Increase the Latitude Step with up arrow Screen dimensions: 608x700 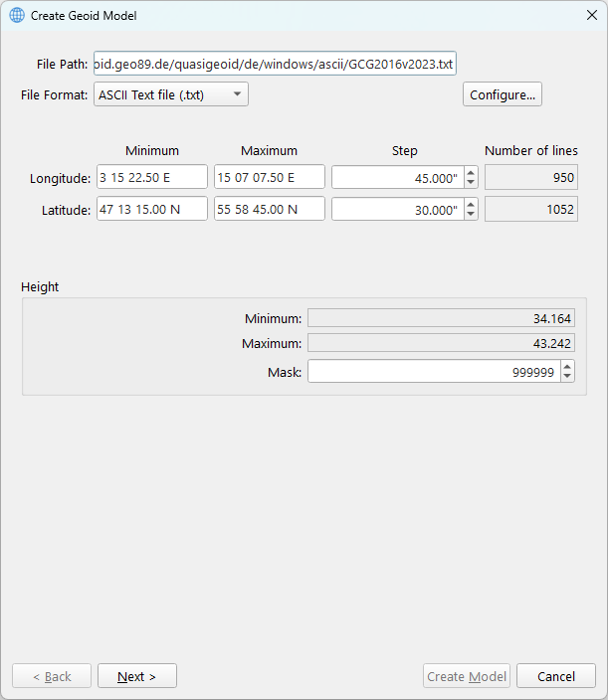(471, 204)
